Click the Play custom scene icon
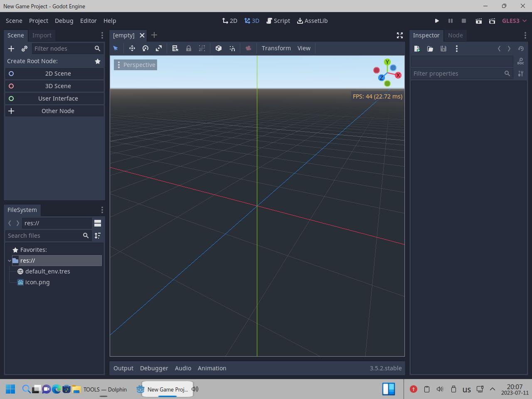The height and width of the screenshot is (399, 532). coord(492,21)
